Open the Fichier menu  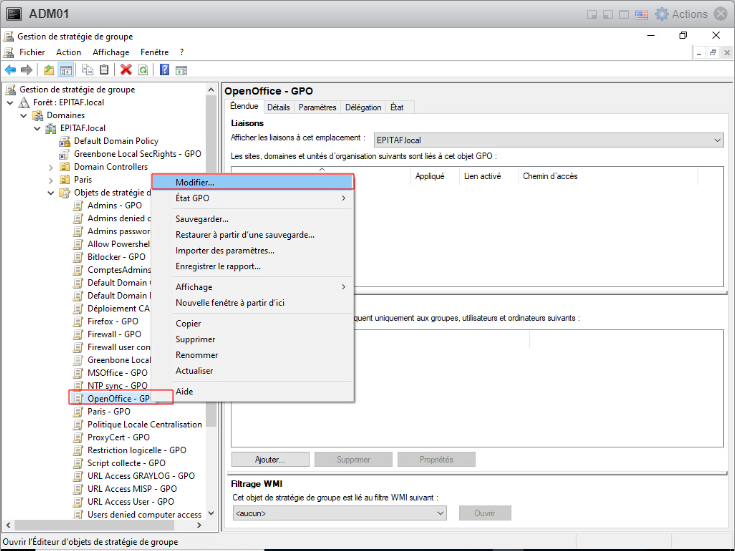point(32,52)
